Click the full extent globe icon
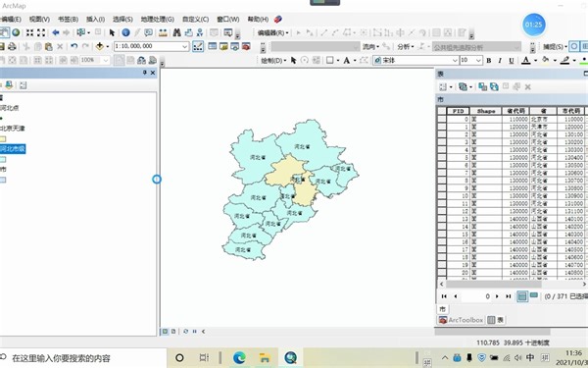 (16, 32)
